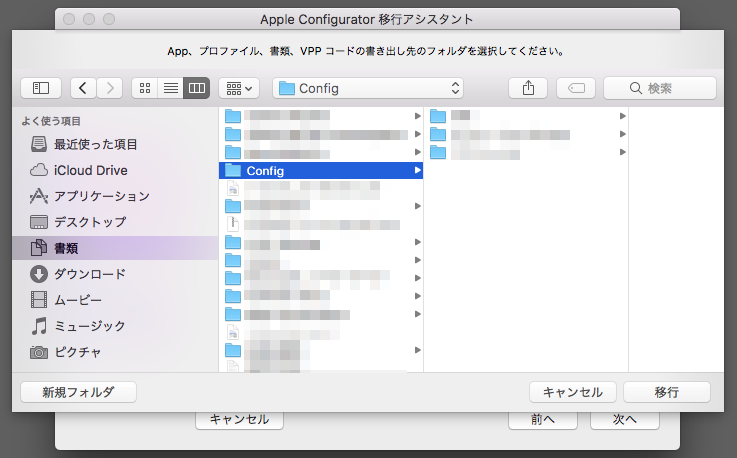The height and width of the screenshot is (458, 737).
Task: Click the tag icon button
Action: pos(576,88)
